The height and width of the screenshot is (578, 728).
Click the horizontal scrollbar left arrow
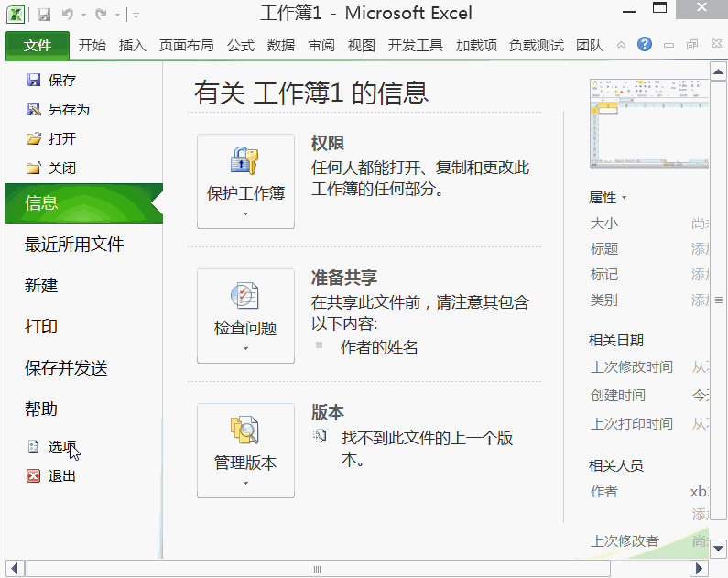(x=15, y=568)
